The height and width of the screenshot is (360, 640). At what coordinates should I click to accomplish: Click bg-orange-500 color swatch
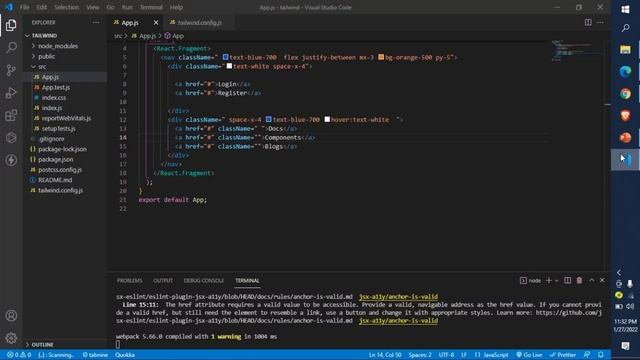(381, 57)
